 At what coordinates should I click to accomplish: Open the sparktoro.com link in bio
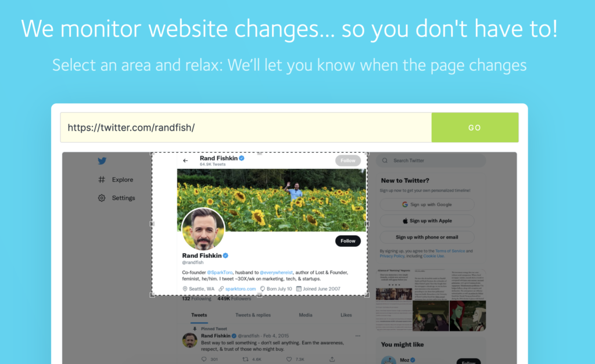tap(241, 289)
